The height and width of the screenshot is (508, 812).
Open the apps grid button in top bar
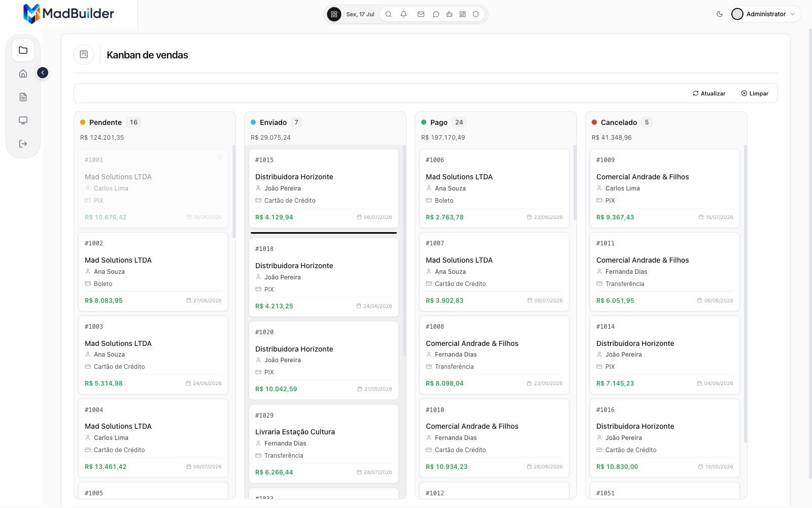[x=334, y=14]
